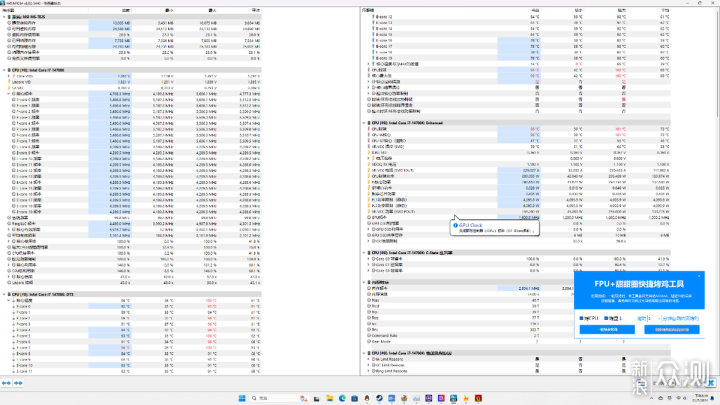Expand the Ring Limit Reasons row
Screen dimensions: 720x405
click(x=368, y=371)
